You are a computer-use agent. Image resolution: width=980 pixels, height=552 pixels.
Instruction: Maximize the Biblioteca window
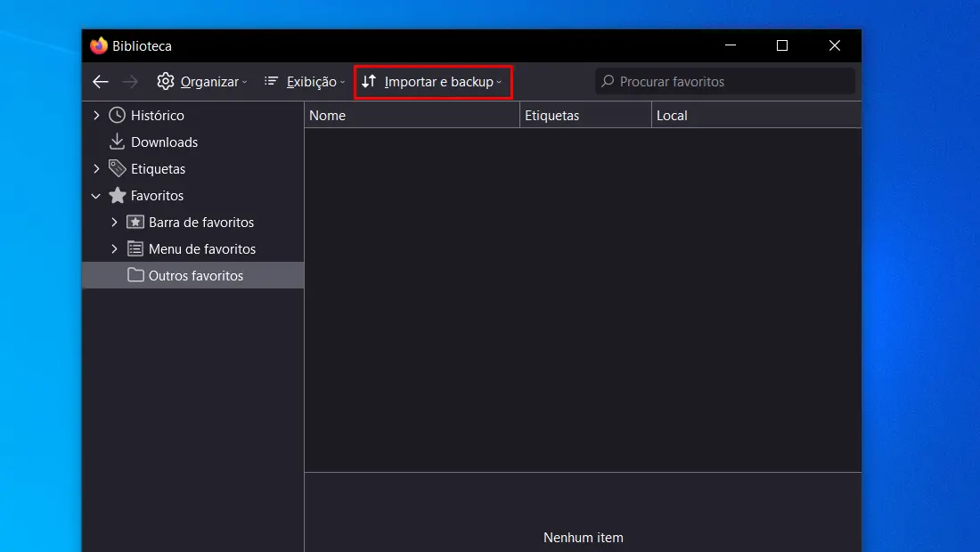coord(782,45)
